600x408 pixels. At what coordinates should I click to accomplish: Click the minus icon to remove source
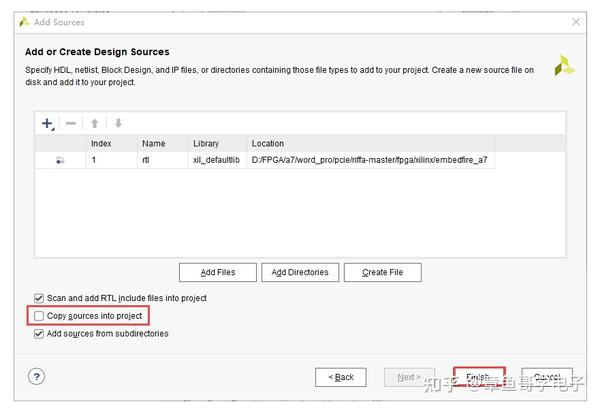point(71,123)
